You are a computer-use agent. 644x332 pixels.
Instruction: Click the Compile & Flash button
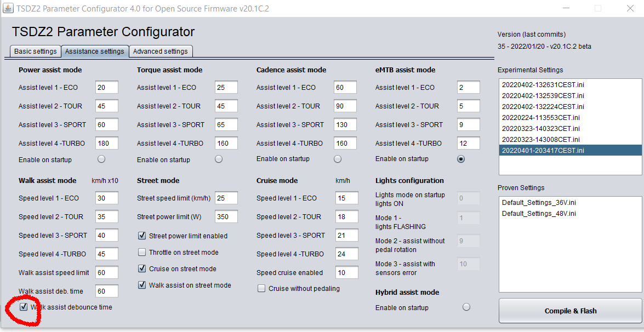571,311
